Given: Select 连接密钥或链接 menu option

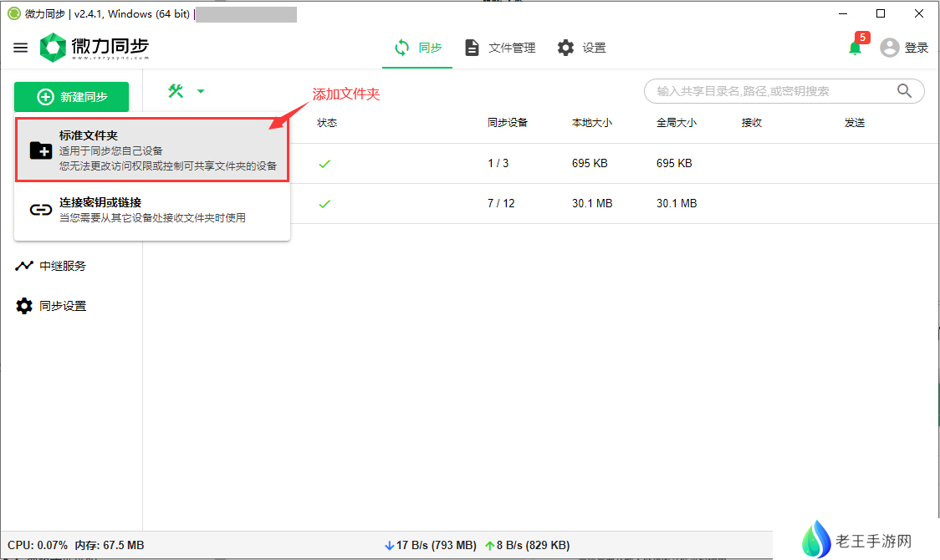Looking at the screenshot, I should [152, 210].
